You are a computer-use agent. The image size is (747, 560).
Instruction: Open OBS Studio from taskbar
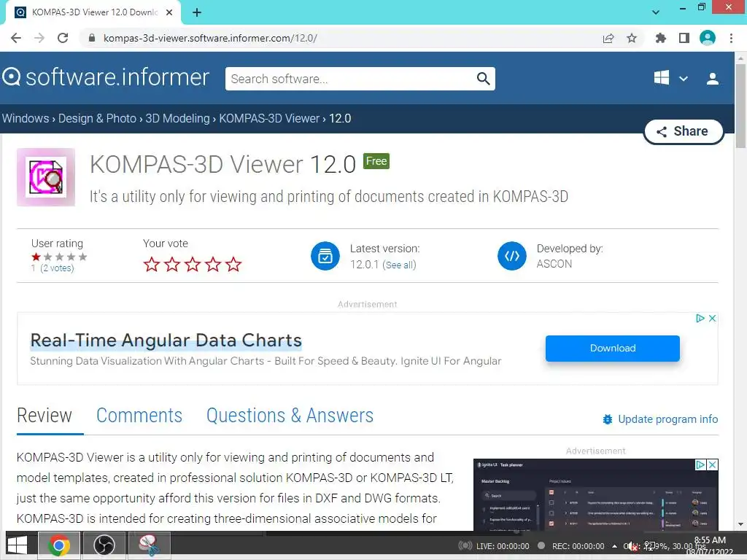tap(104, 545)
